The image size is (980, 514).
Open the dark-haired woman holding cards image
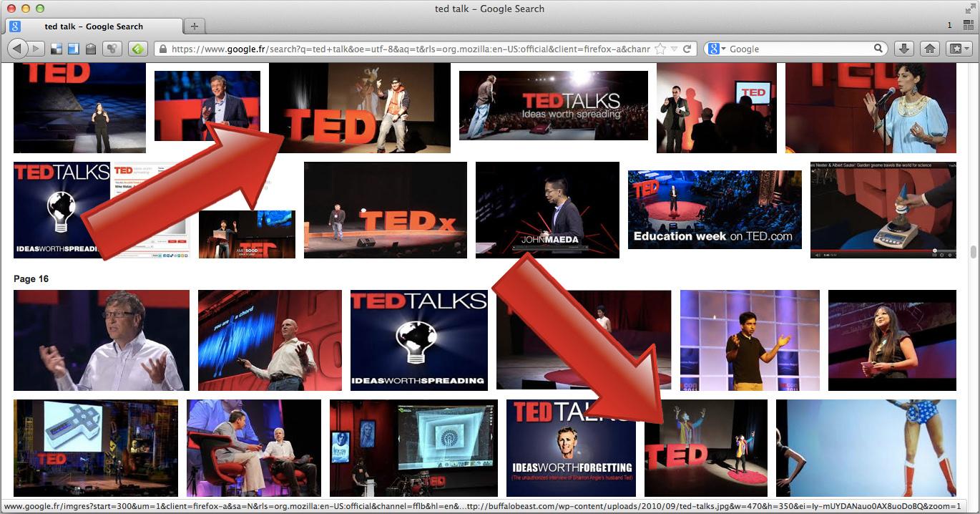click(892, 340)
